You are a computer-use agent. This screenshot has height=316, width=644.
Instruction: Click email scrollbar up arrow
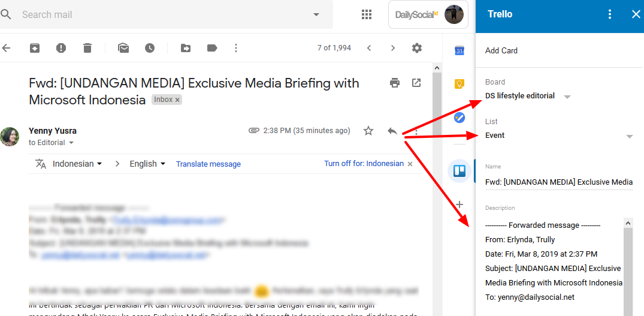[x=437, y=68]
